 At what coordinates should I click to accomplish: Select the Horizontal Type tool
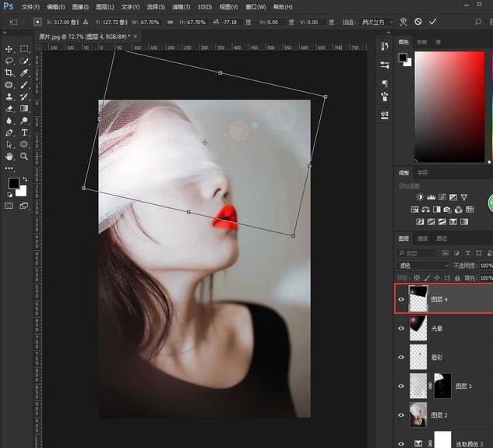click(24, 132)
